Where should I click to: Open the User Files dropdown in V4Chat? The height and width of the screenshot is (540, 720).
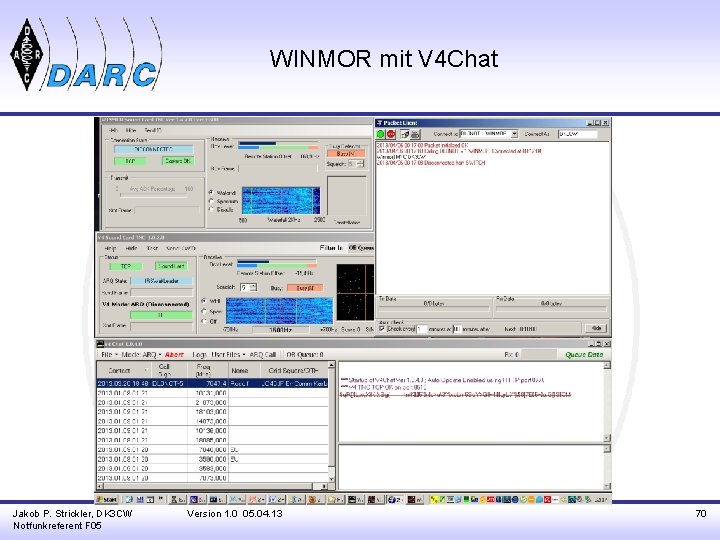pos(228,354)
